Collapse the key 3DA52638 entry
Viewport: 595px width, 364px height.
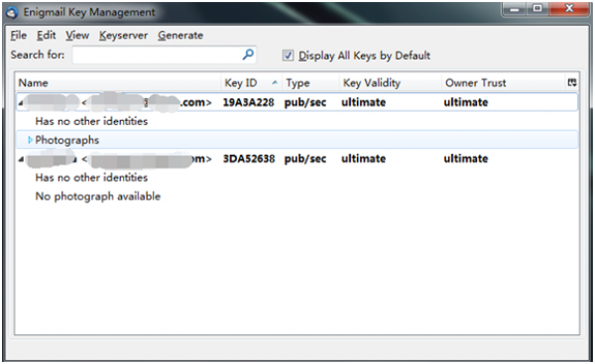21,159
